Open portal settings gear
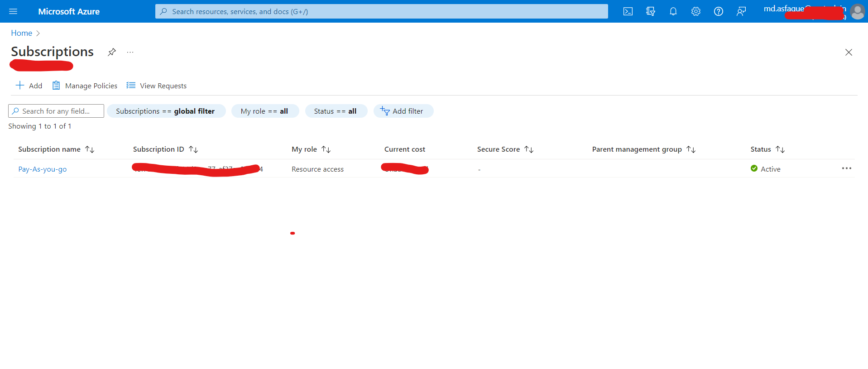Viewport: 868px width, 369px height. pyautogui.click(x=696, y=11)
